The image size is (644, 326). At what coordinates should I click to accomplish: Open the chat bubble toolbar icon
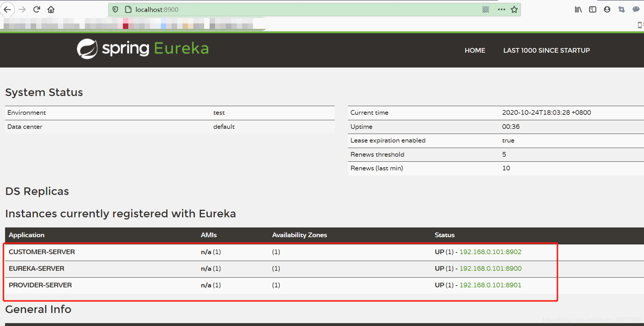(636, 9)
